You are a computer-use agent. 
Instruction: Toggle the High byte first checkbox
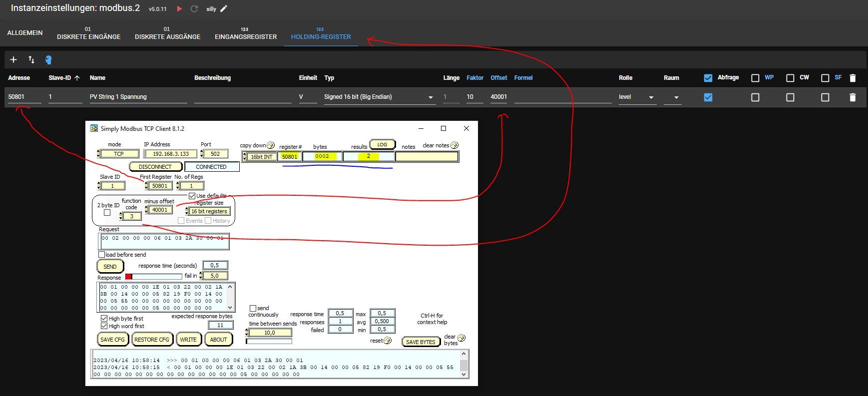click(104, 319)
